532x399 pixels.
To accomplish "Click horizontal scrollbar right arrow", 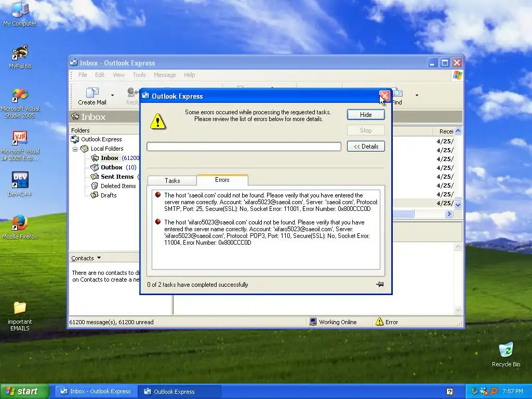I will coord(449,214).
